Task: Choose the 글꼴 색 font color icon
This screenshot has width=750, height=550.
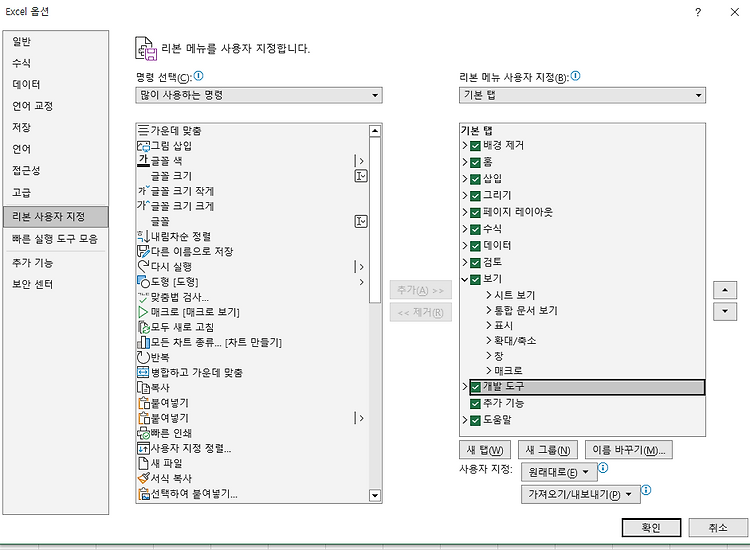Action: pos(143,161)
